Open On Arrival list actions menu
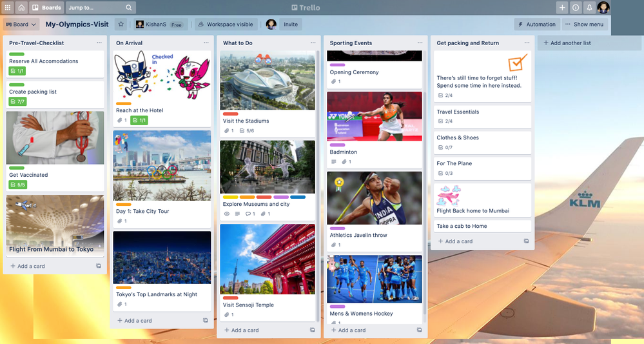Image resolution: width=644 pixels, height=344 pixels. [206, 43]
